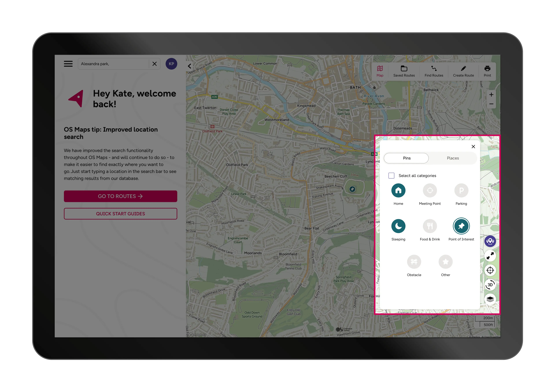Click the Oldfield Park railway station symbol

[x=212, y=127]
